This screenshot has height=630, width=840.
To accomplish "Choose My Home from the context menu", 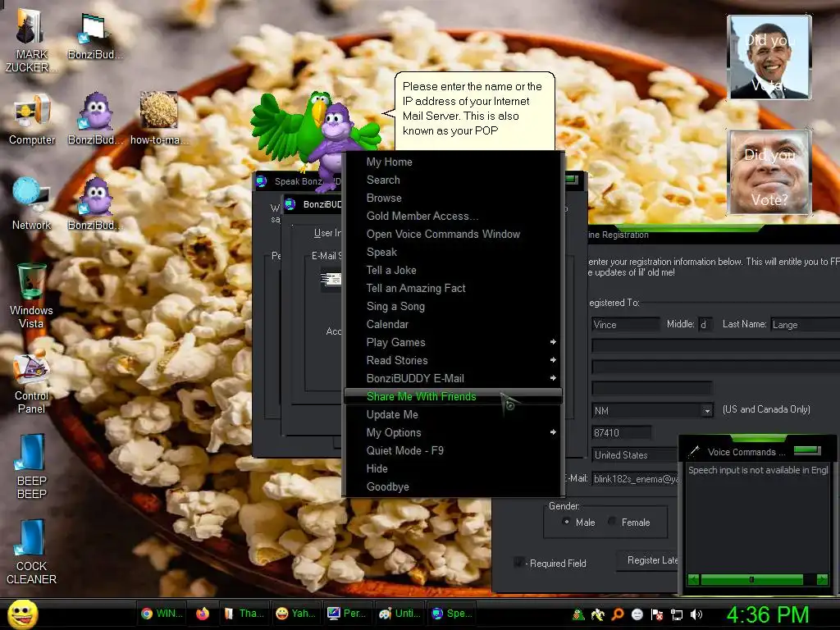I will click(453, 162).
